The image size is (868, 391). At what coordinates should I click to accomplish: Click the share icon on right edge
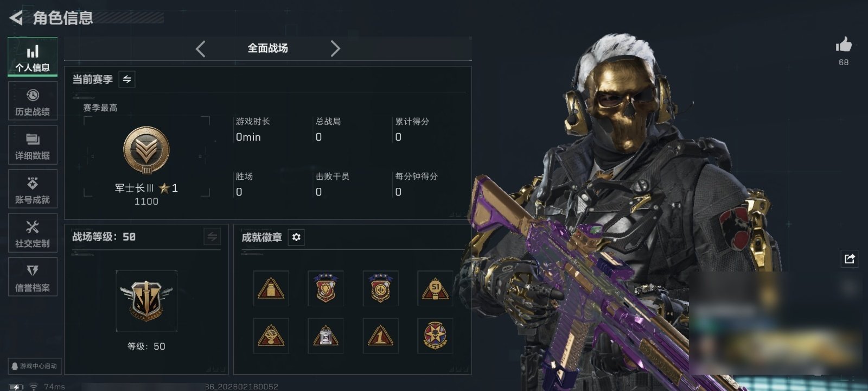[x=850, y=258]
